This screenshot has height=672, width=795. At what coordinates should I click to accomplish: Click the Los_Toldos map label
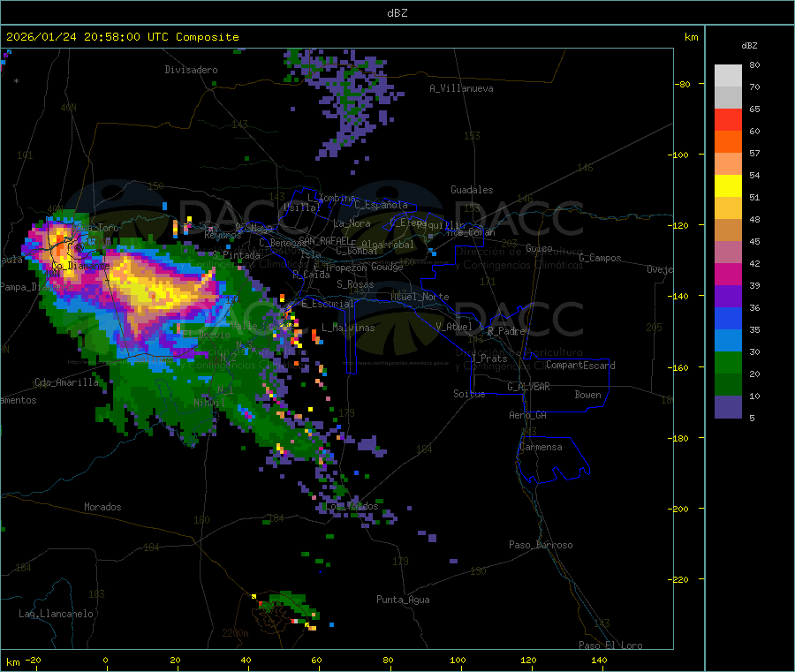tap(352, 506)
